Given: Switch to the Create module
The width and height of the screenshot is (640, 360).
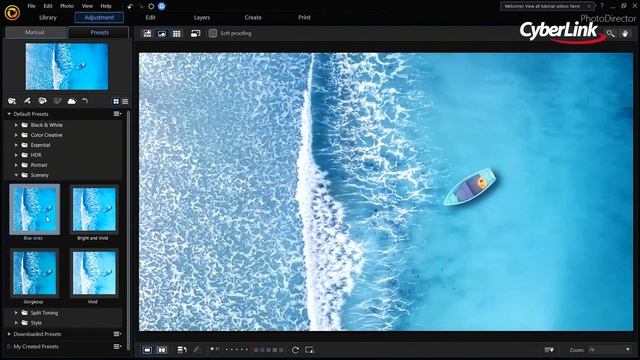Looking at the screenshot, I should click(x=253, y=18).
